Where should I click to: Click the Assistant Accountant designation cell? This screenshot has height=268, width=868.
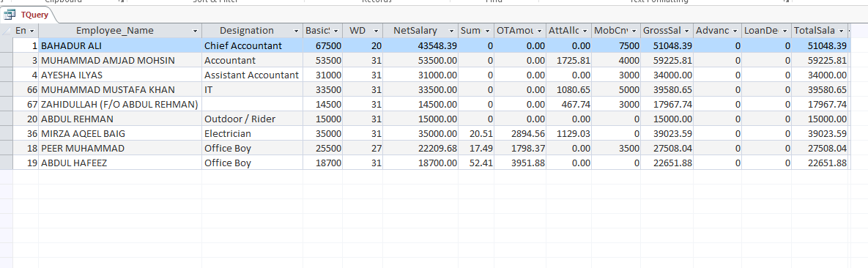pos(252,75)
